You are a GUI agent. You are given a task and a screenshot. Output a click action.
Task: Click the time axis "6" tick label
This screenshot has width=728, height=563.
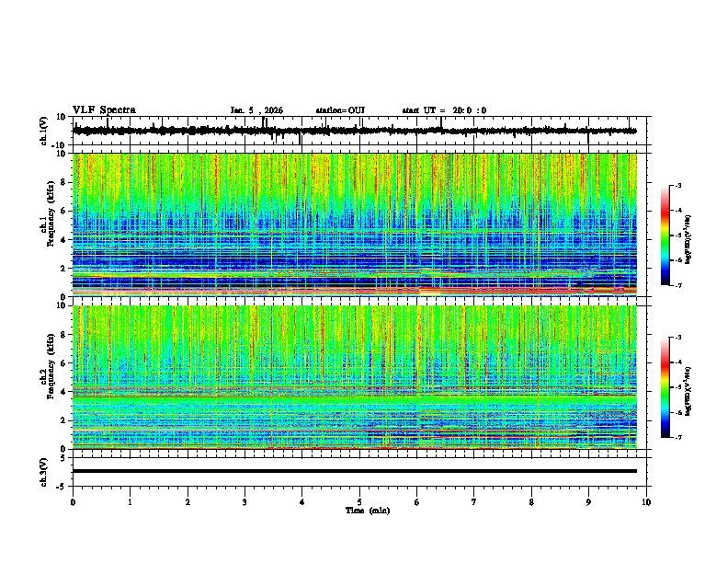point(417,502)
